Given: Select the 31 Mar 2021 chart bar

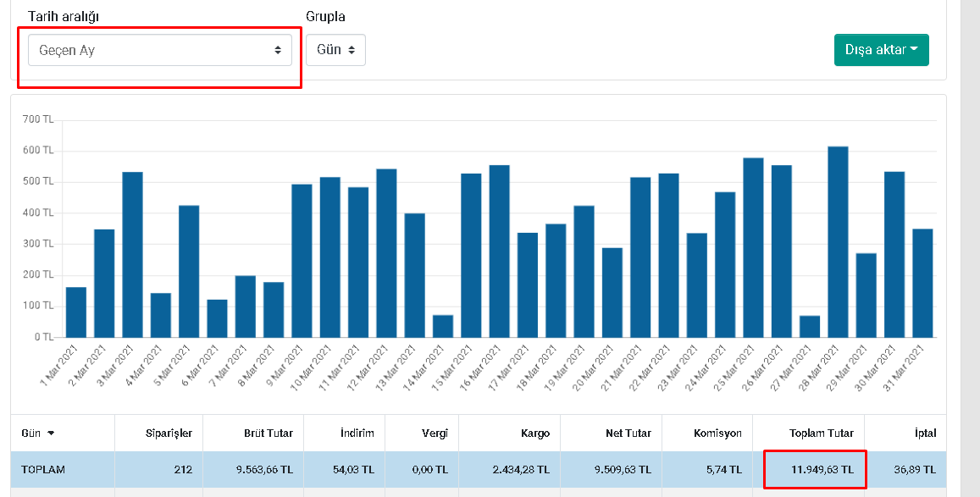Looking at the screenshot, I should [922, 284].
